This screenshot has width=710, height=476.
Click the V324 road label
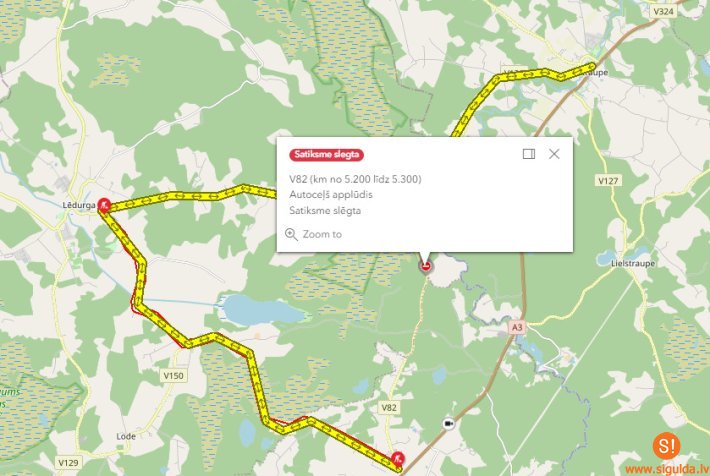[663, 11]
